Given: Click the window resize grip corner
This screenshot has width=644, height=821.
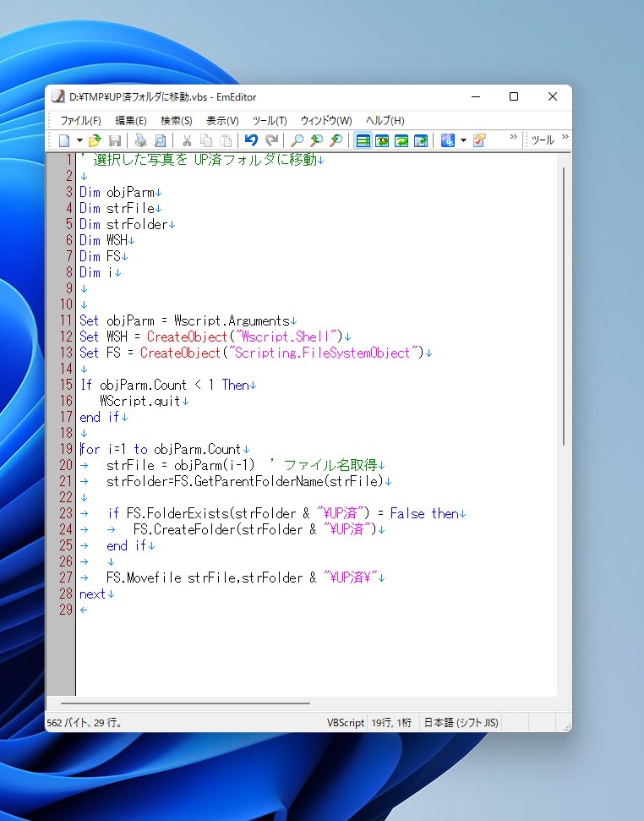Looking at the screenshot, I should tap(566, 727).
